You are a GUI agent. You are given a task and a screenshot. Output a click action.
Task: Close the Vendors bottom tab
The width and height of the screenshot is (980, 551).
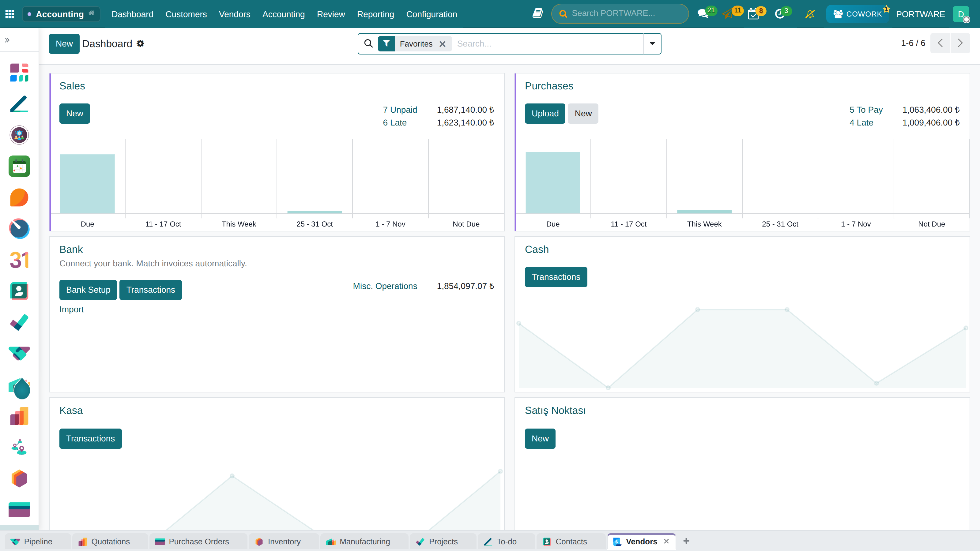tap(666, 541)
